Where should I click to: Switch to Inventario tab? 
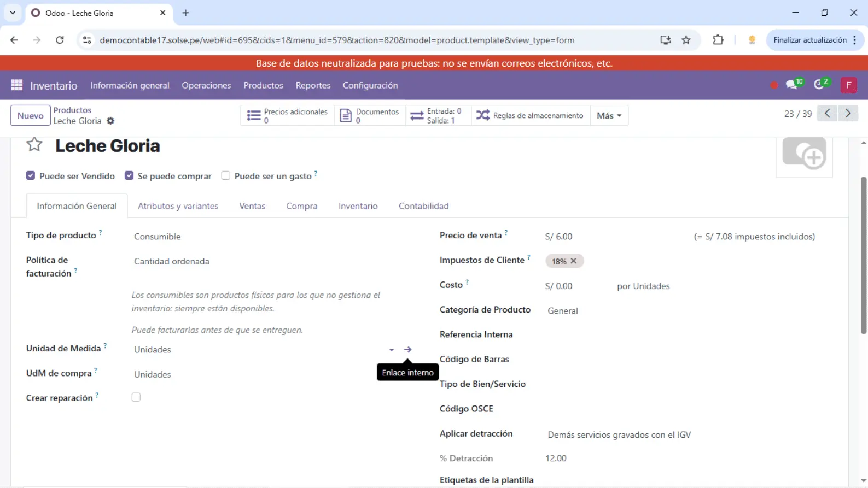358,206
